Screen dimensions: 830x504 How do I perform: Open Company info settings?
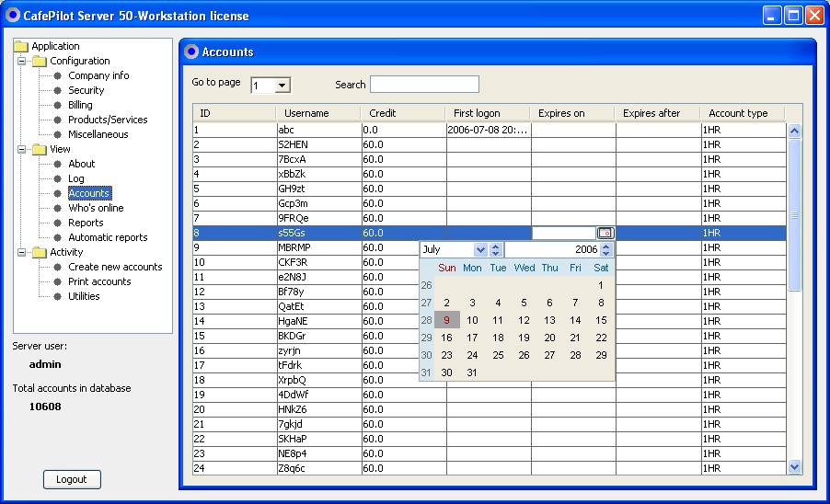pyautogui.click(x=98, y=75)
